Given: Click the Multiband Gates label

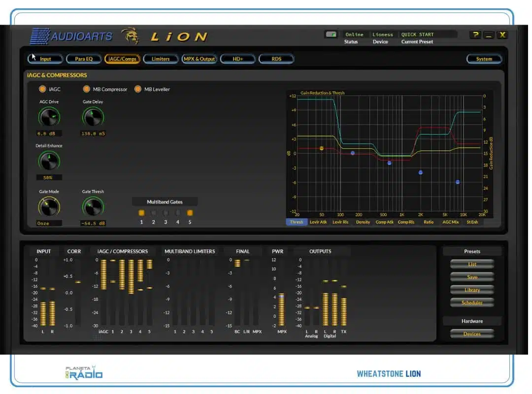Looking at the screenshot, I should pos(165,202).
